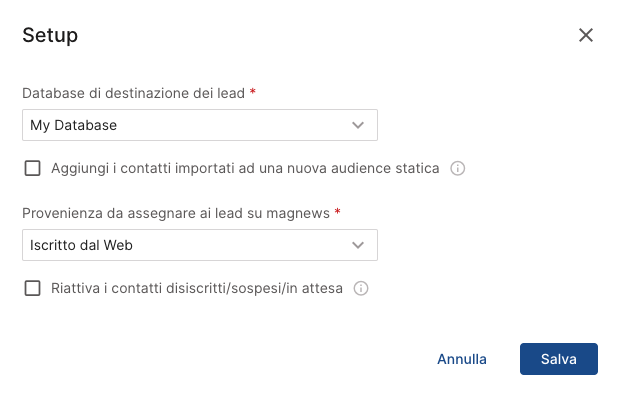Click the red asterisk after su magnews
The image size is (621, 396).
pyautogui.click(x=337, y=212)
